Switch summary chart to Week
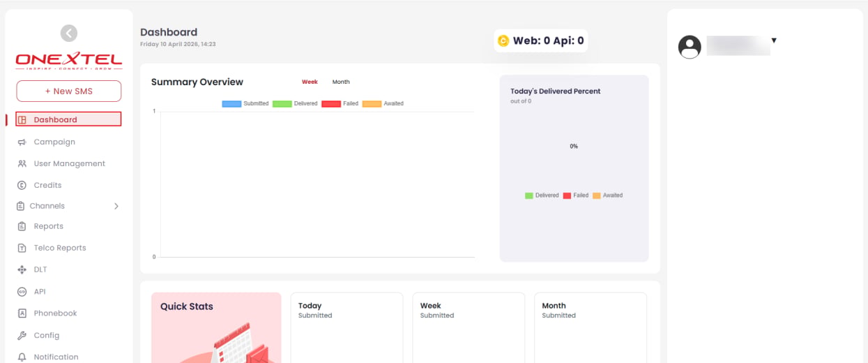This screenshot has width=868, height=363. [x=310, y=82]
